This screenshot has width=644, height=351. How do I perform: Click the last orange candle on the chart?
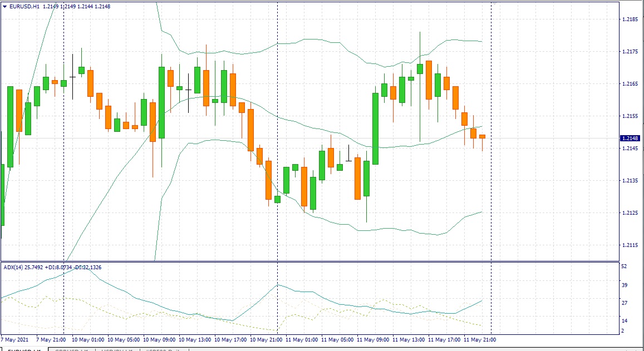click(482, 137)
